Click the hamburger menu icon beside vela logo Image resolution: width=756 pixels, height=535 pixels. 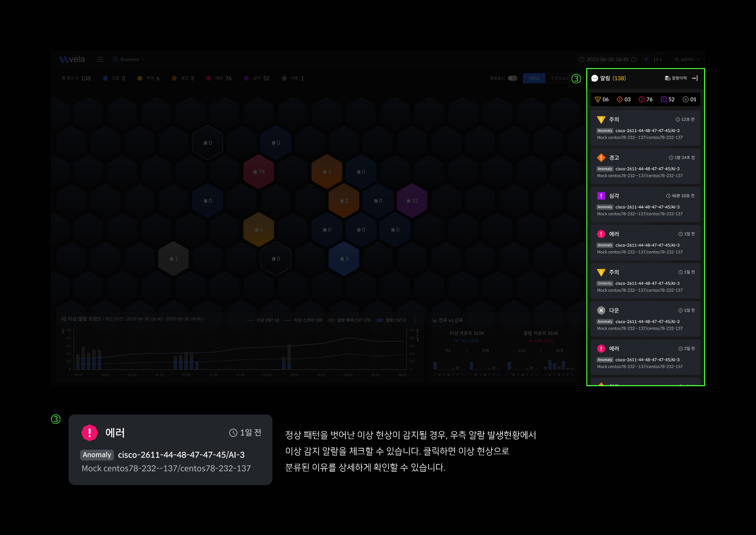[100, 59]
